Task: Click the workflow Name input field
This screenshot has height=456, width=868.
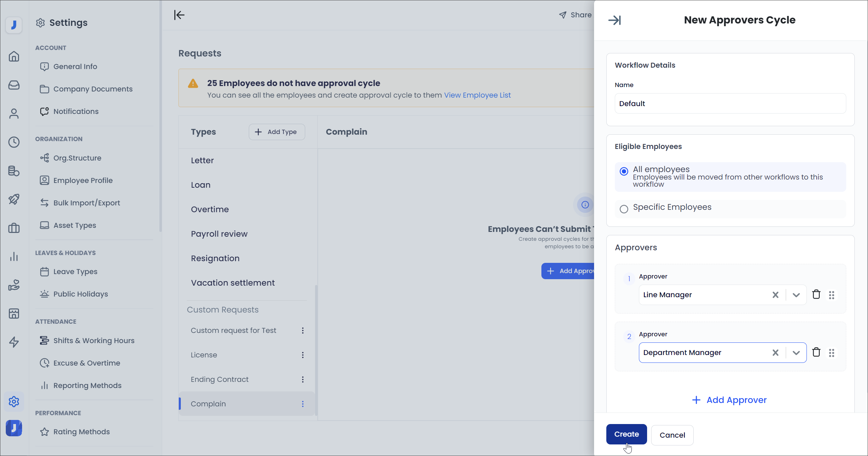Action: pyautogui.click(x=730, y=104)
